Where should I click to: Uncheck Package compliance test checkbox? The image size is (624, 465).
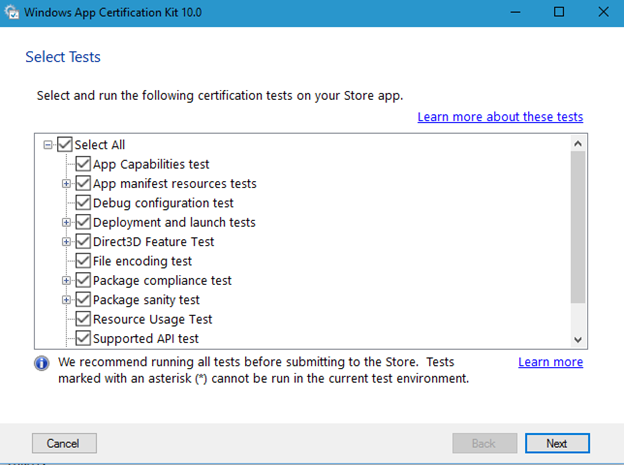(x=83, y=280)
